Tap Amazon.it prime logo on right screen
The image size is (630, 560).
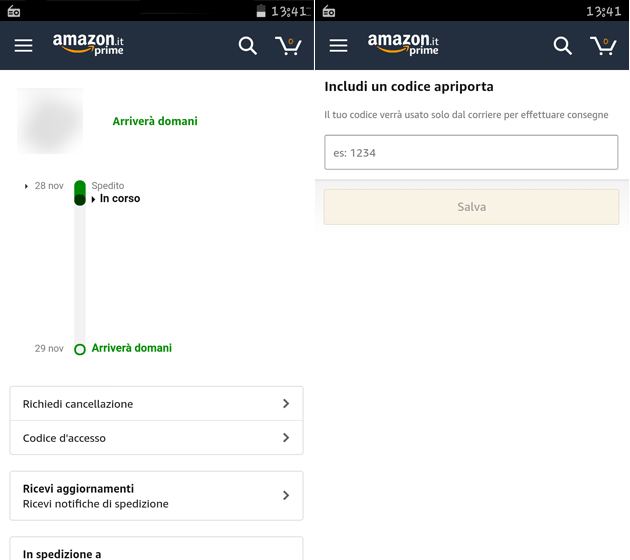coord(404,45)
